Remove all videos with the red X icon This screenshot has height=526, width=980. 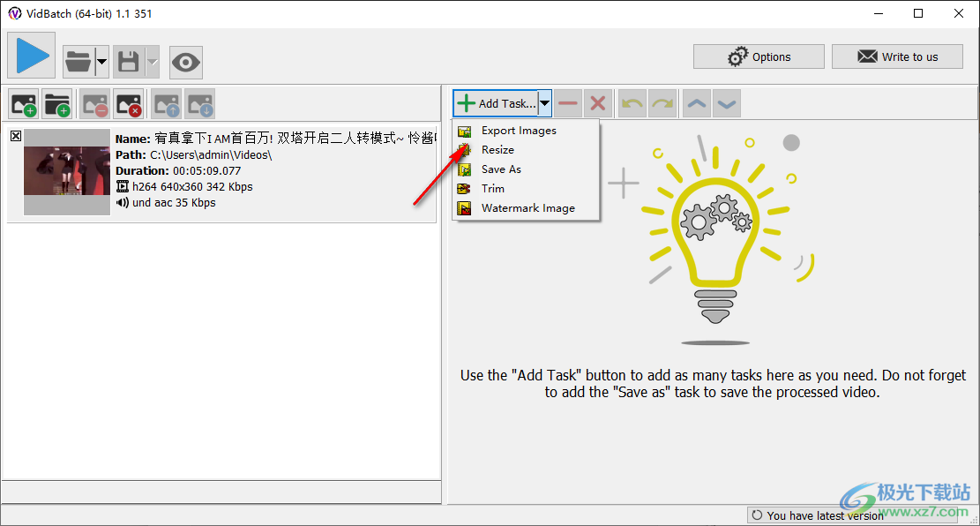128,104
